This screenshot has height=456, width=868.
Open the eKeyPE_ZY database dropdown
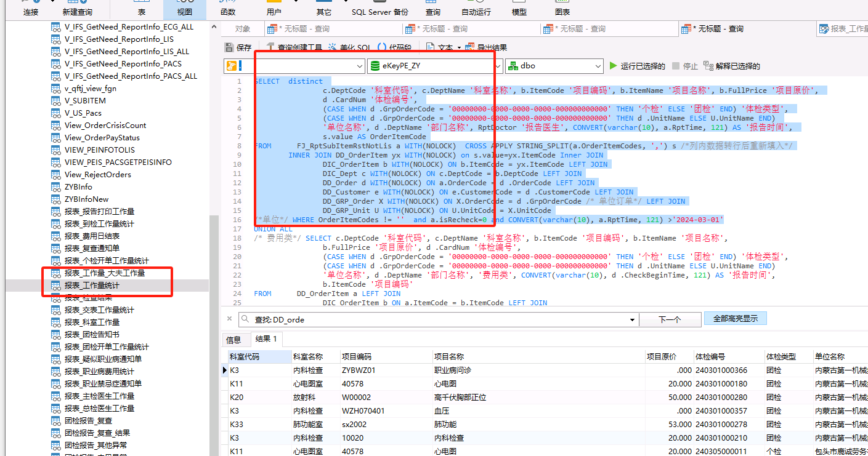click(x=435, y=66)
